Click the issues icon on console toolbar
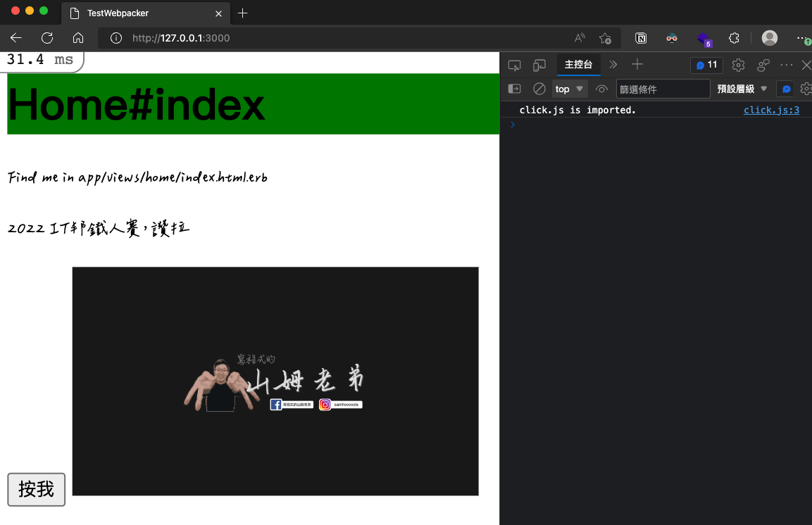This screenshot has height=525, width=812. (x=786, y=89)
